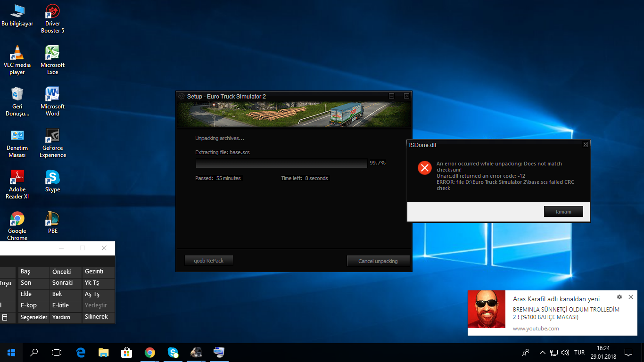Show hidden tray icons chevron
This screenshot has width=644, height=362.
[x=543, y=353]
